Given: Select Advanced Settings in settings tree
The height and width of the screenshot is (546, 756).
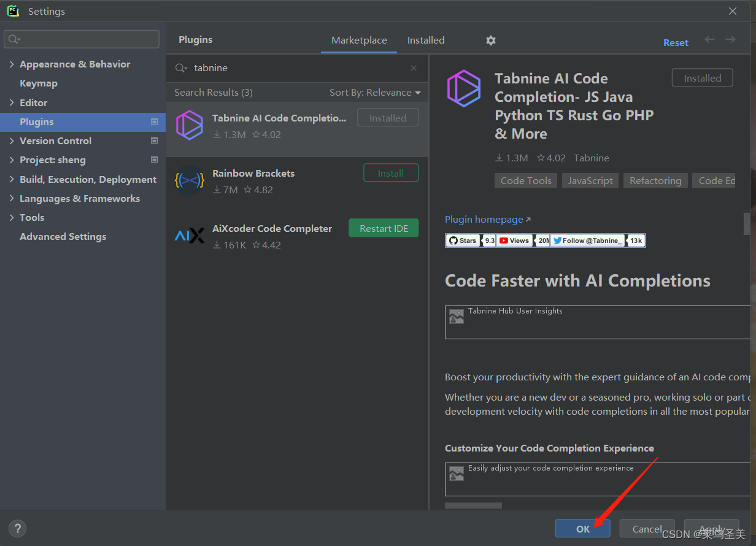Looking at the screenshot, I should pos(63,237).
